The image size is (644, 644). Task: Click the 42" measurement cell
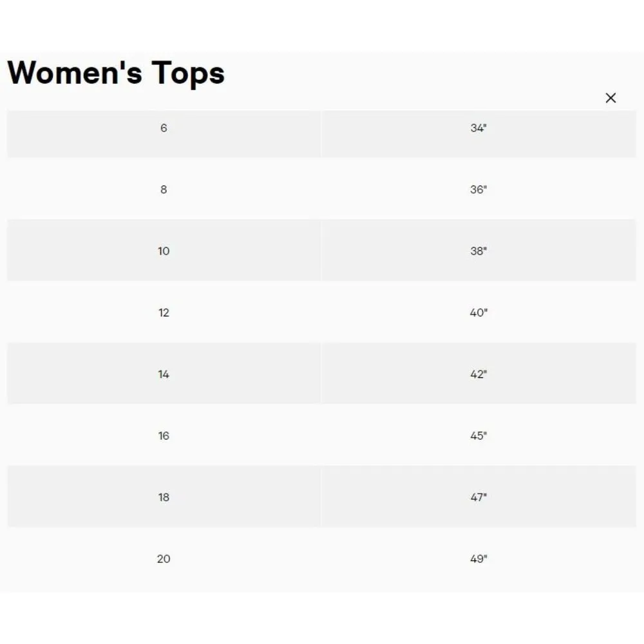(x=478, y=374)
